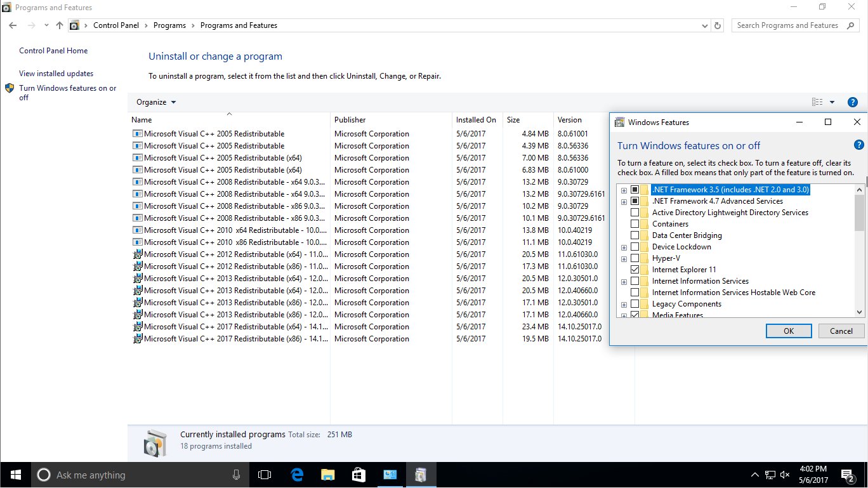Click the icon of Visual C++ 2010 x64 row

[138, 230]
